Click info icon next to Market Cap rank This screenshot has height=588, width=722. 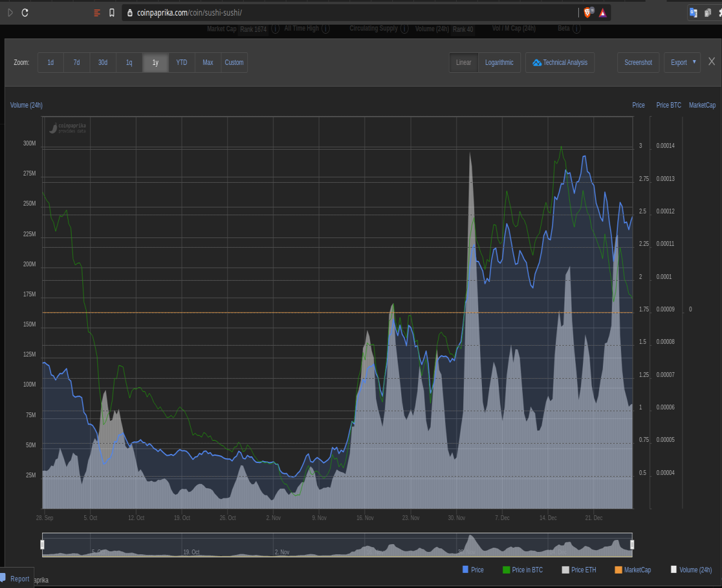pos(275,28)
